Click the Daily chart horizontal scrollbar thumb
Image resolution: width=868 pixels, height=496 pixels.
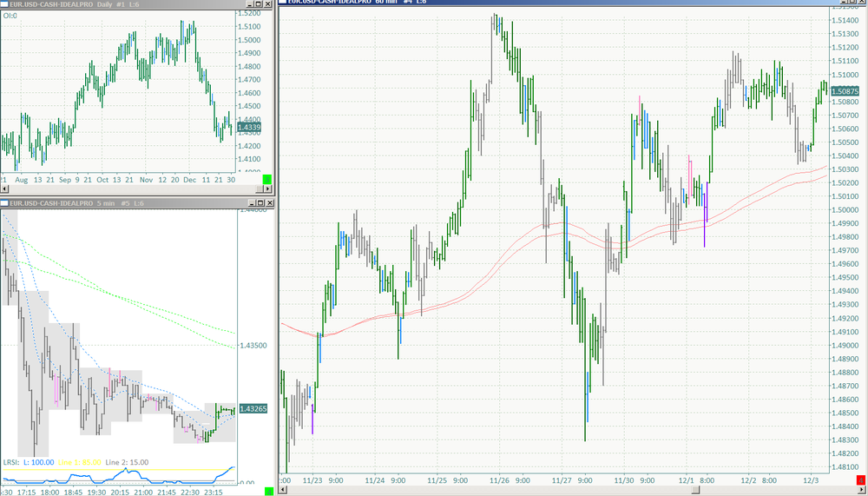(x=260, y=188)
